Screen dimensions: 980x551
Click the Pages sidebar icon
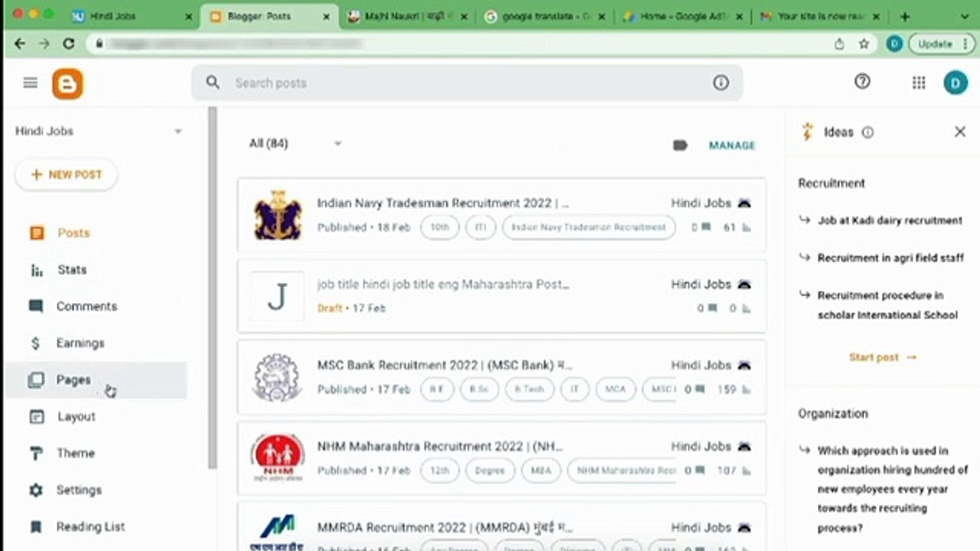point(36,380)
